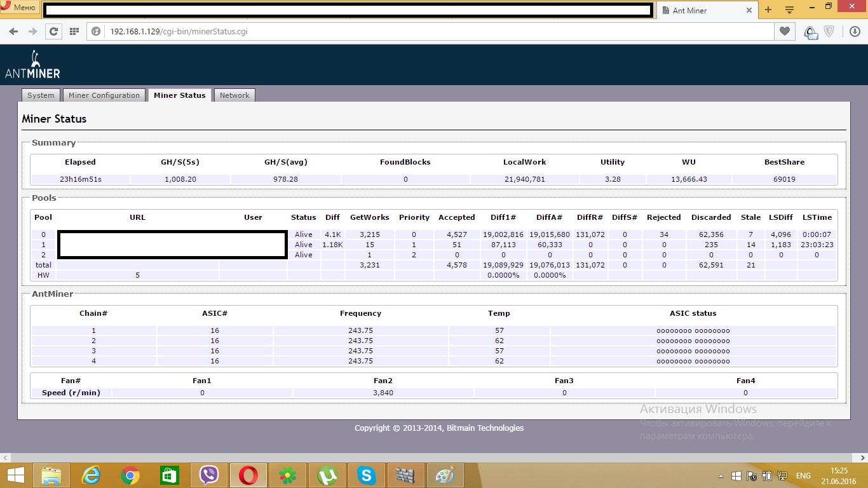Viewport: 868px width, 488px height.
Task: Click the browser back arrow
Action: 15,31
